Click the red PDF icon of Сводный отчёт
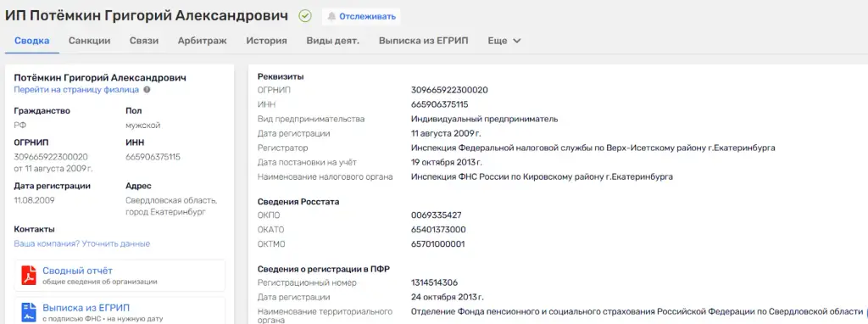This screenshot has width=868, height=324. coord(29,276)
